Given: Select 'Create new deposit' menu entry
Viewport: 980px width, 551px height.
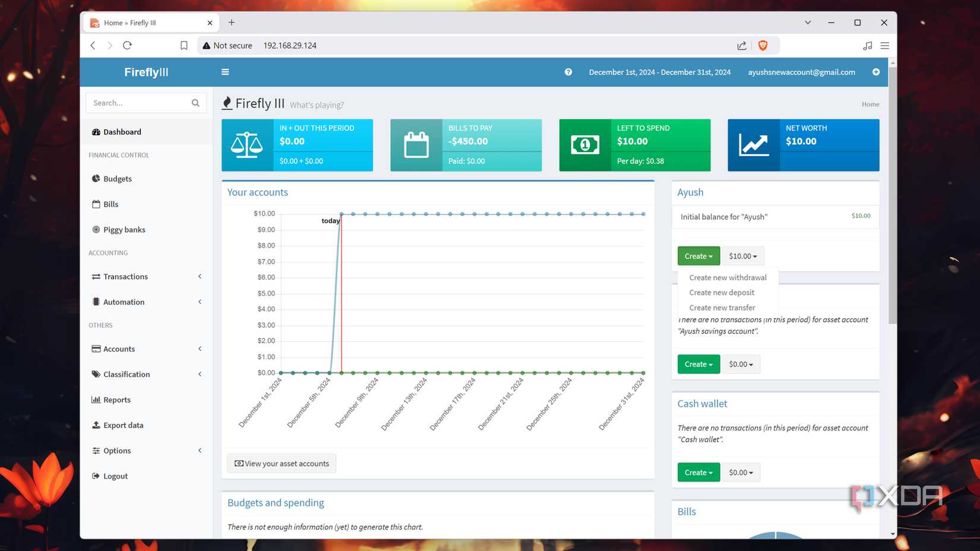Looking at the screenshot, I should 721,292.
